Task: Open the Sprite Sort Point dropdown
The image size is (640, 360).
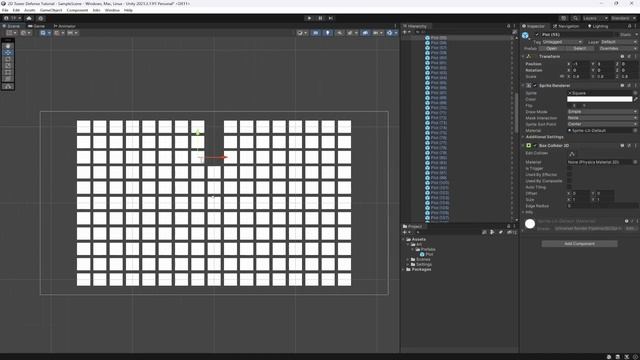Action: click(x=602, y=124)
